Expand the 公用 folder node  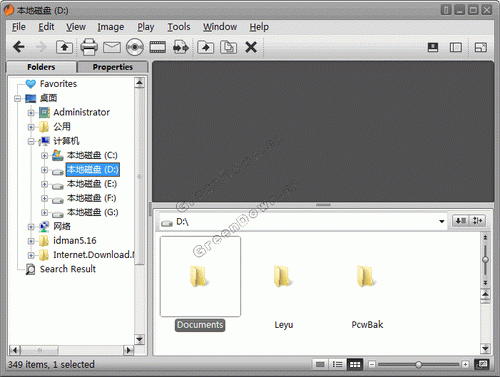31,127
